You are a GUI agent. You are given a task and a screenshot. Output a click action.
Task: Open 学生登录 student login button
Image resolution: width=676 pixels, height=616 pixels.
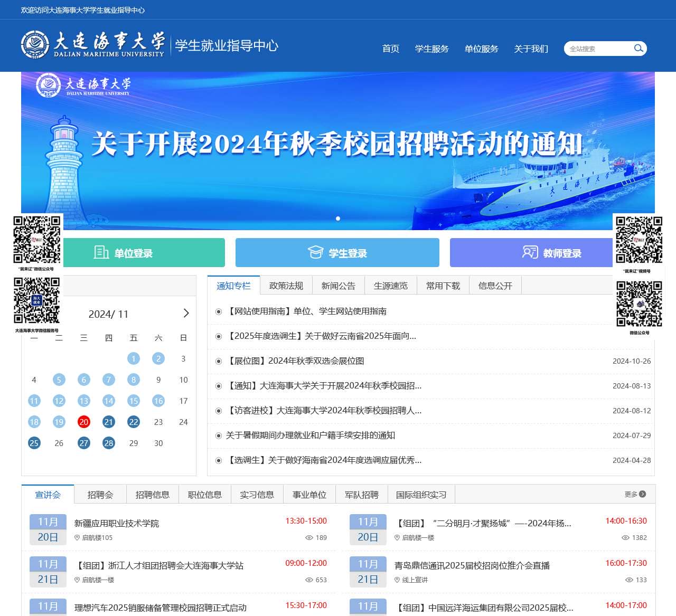(x=337, y=253)
